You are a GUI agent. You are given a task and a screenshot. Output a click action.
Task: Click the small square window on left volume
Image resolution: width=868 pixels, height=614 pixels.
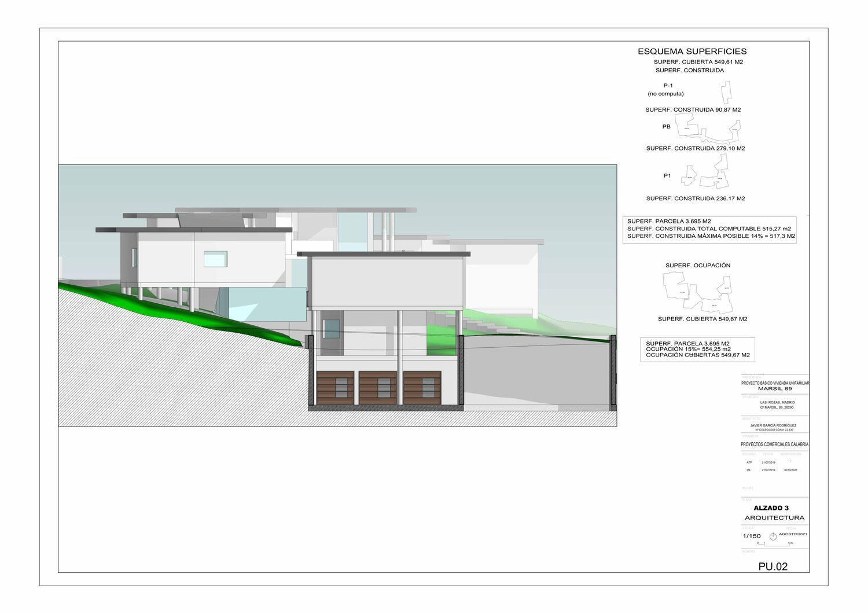coord(215,259)
